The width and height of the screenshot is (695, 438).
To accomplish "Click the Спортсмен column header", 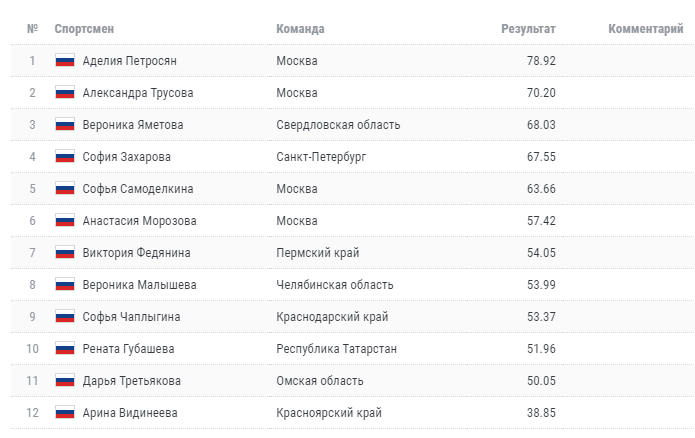I will click(84, 29).
